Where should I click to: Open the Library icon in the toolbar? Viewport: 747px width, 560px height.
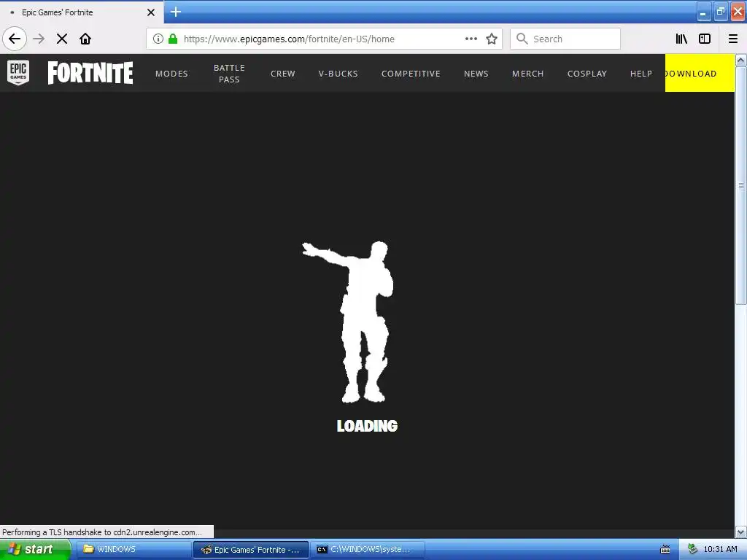pos(682,39)
